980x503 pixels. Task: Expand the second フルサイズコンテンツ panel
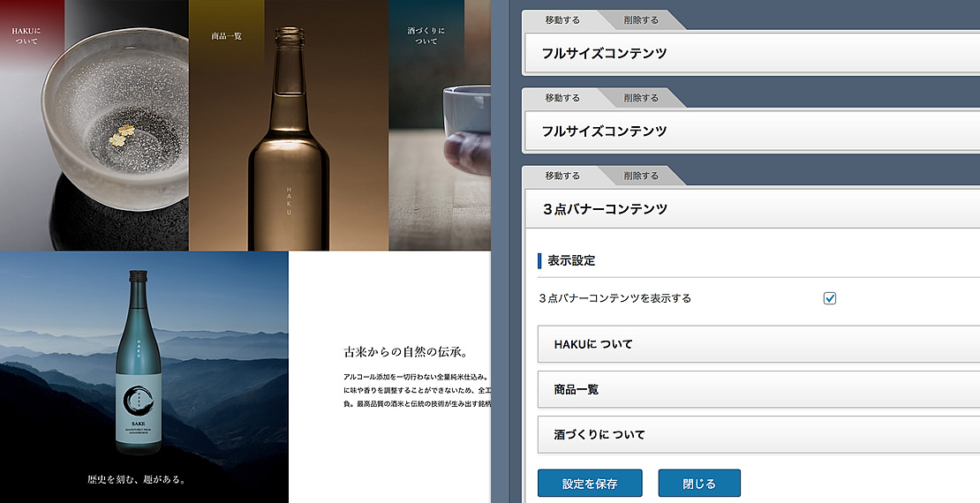750,131
